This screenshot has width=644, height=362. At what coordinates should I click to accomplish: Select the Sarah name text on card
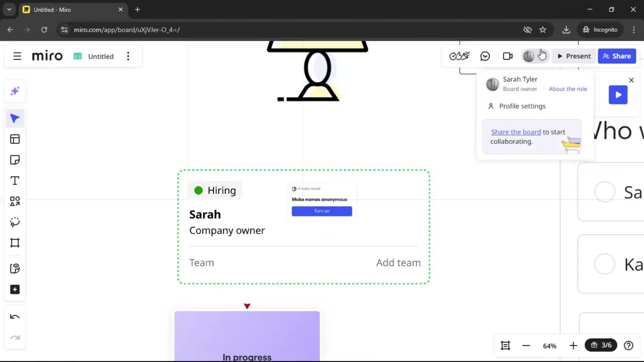[205, 215]
